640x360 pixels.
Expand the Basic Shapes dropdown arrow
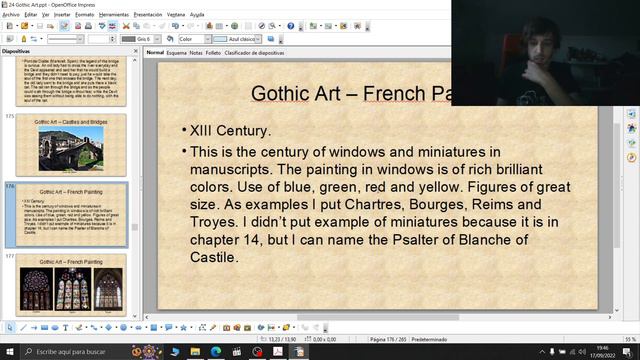(x=117, y=327)
